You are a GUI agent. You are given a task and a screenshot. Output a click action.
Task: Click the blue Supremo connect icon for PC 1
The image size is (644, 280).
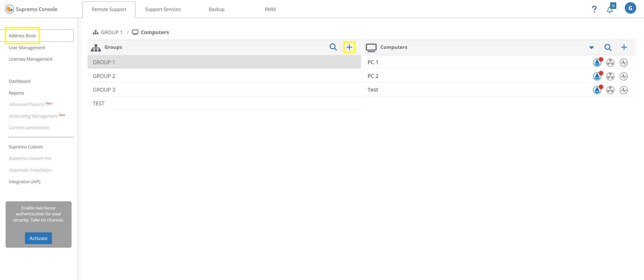tap(597, 62)
